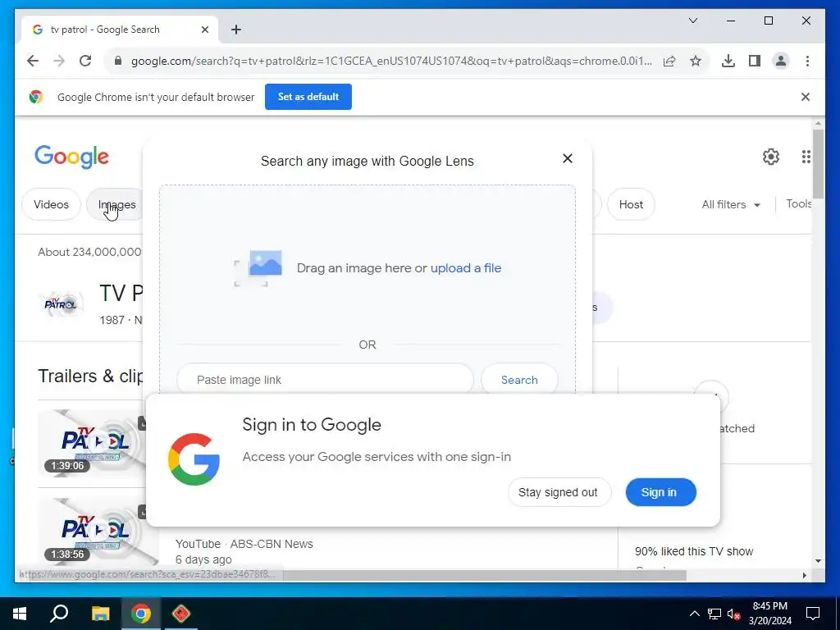
Task: Click upload a file link
Action: (466, 268)
